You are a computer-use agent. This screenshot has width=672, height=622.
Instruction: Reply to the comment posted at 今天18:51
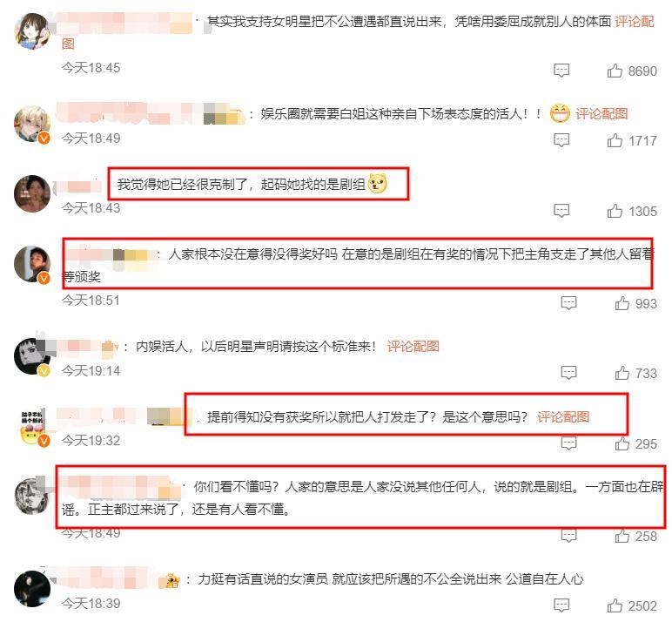point(568,303)
